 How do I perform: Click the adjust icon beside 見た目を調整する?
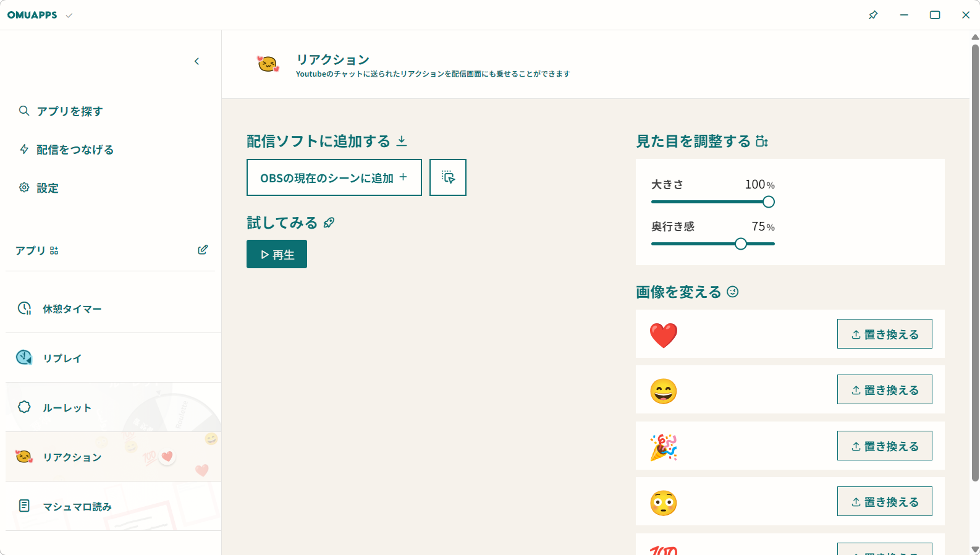tap(762, 142)
